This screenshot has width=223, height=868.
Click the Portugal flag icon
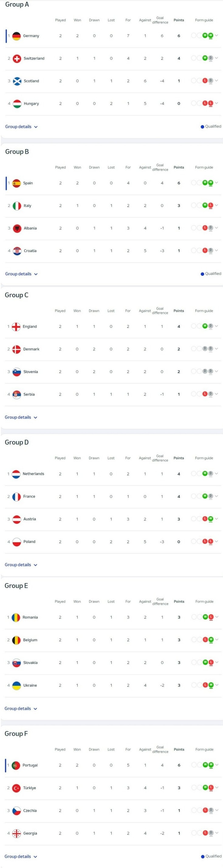(x=16, y=765)
